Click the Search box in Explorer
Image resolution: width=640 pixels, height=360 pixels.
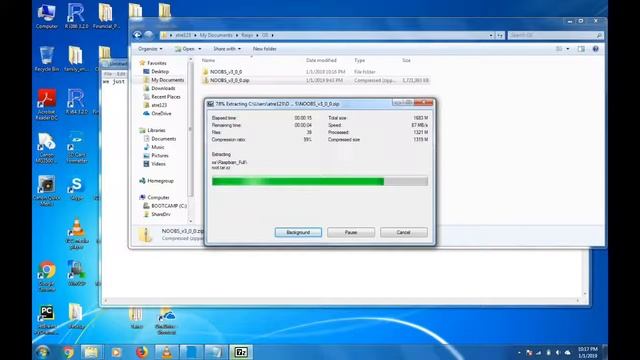pos(556,36)
